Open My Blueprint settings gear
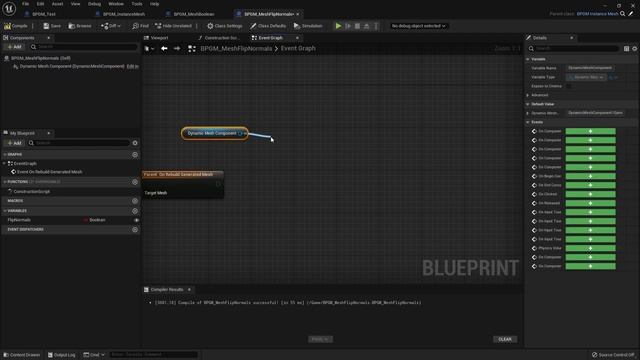Screen dimensions: 640x360 (135, 143)
